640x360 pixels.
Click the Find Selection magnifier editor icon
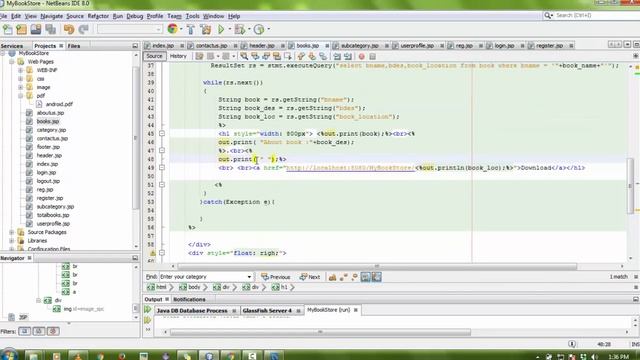point(244,56)
